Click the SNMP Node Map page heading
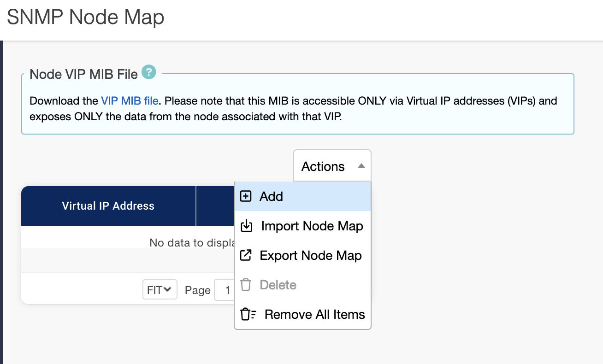The height and width of the screenshot is (364, 603). [x=86, y=18]
